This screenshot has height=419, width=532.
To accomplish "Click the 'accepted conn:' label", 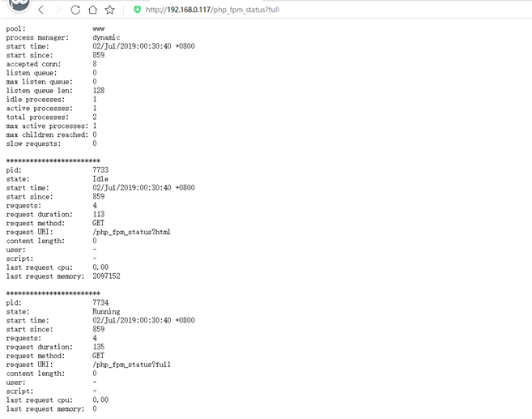I will pos(33,64).
